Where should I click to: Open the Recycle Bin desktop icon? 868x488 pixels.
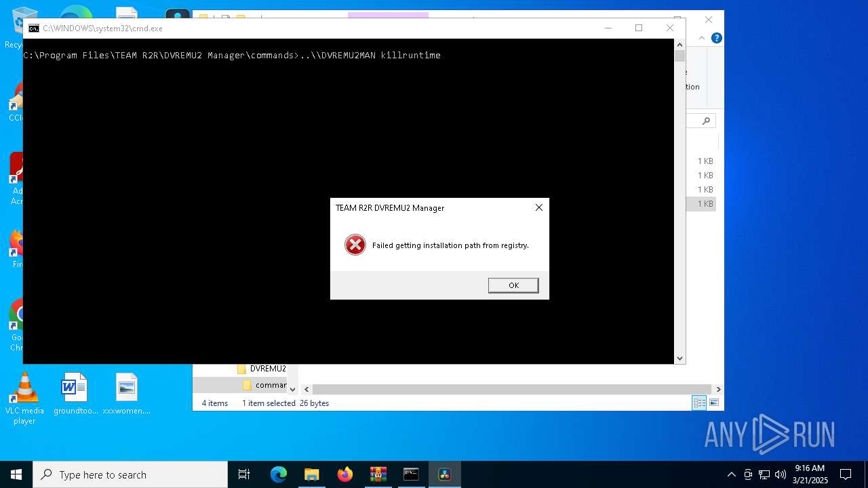click(14, 27)
